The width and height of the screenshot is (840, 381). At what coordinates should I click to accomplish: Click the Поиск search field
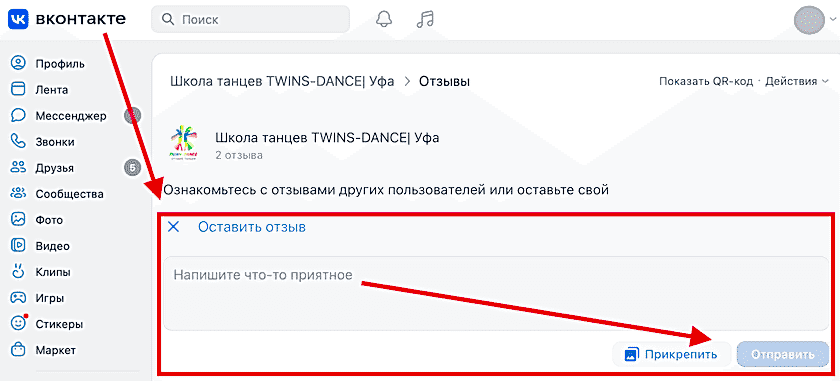250,20
